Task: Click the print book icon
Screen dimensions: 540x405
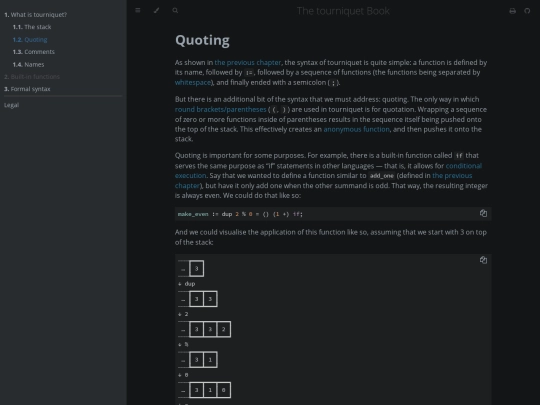Action: click(512, 11)
